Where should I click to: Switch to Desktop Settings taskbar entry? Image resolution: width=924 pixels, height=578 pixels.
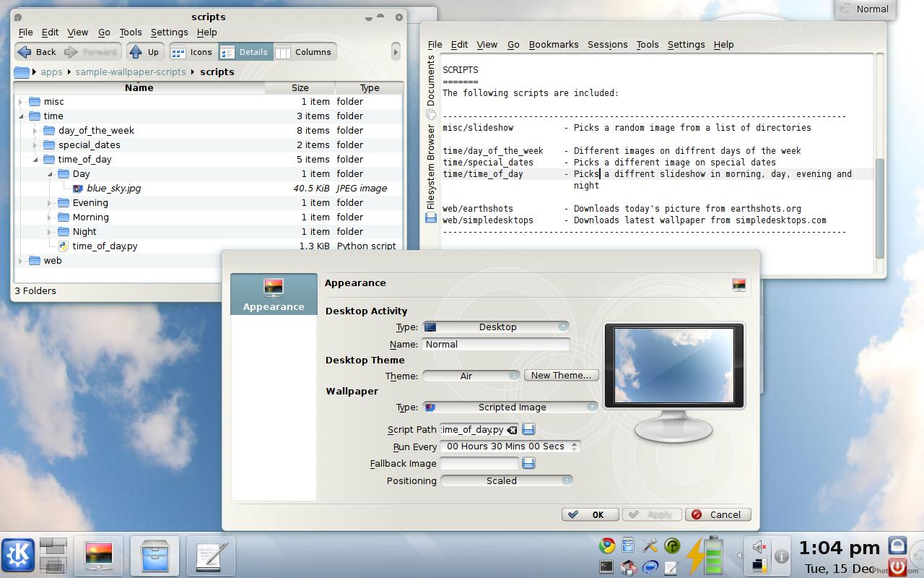(x=98, y=556)
